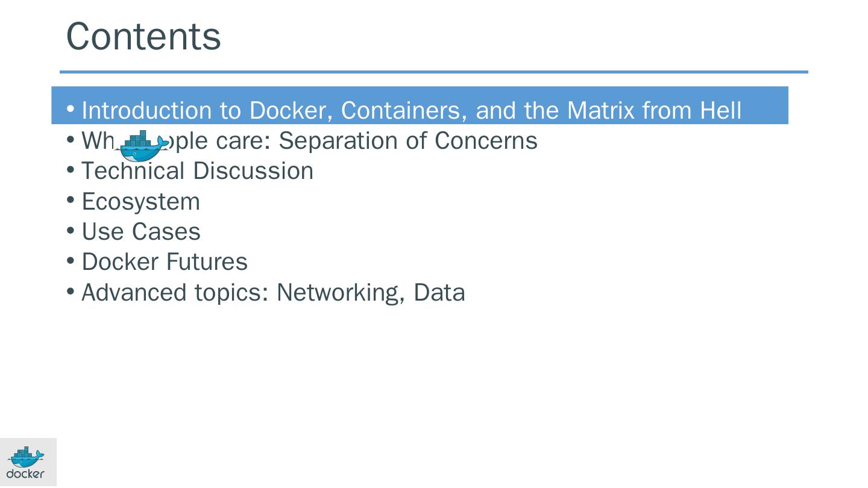
Task: Click the Docker whale icon overlapping the second bullet
Action: (x=142, y=146)
